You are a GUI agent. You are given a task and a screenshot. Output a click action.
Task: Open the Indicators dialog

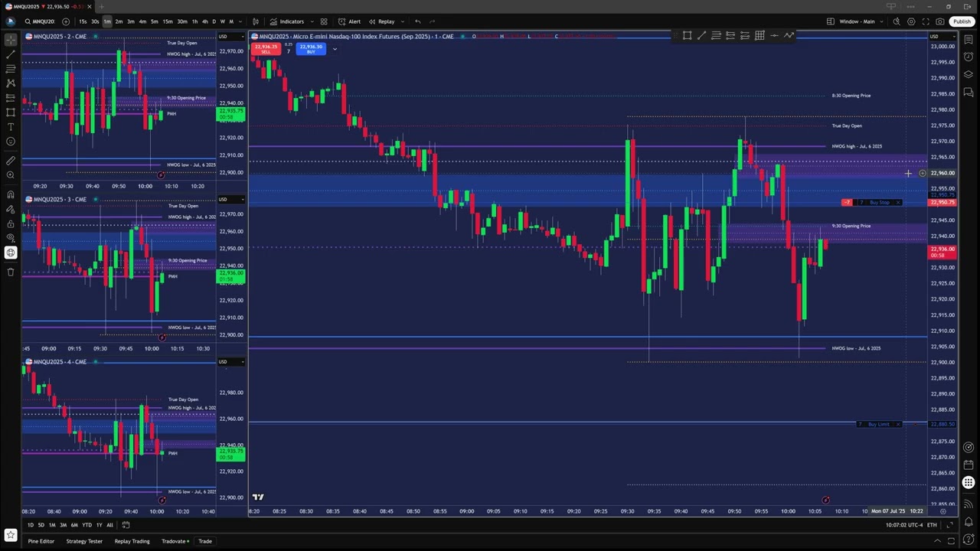point(287,21)
